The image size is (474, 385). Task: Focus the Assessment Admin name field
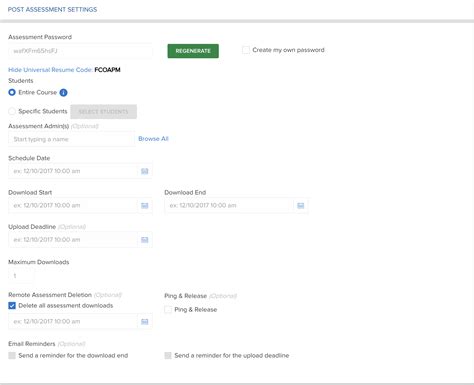(71, 139)
